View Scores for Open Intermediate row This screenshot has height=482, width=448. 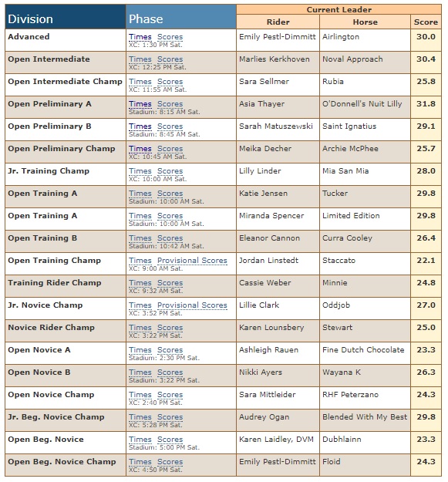point(170,59)
